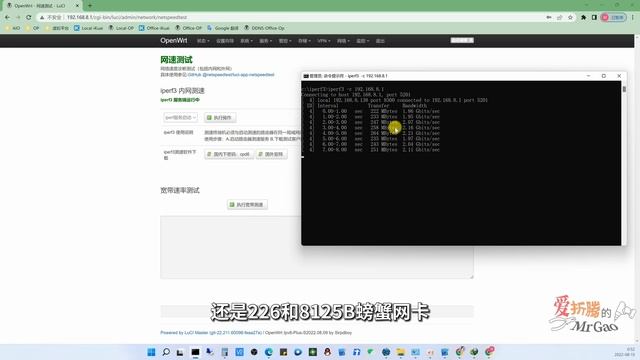This screenshot has height=360, width=640.
Task: Open Windows taskbar search
Action: click(166, 352)
